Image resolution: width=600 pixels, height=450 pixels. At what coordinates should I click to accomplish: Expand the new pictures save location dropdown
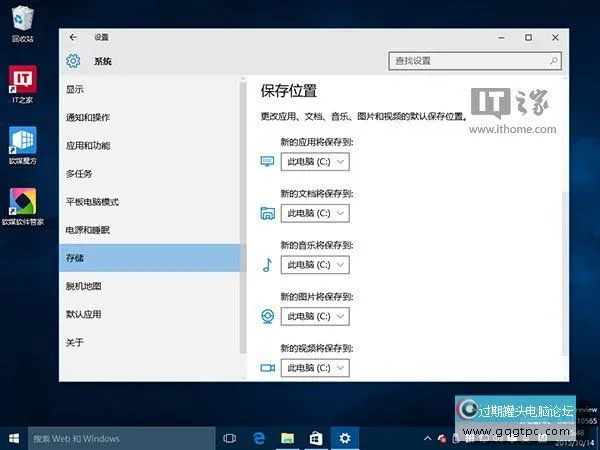315,316
